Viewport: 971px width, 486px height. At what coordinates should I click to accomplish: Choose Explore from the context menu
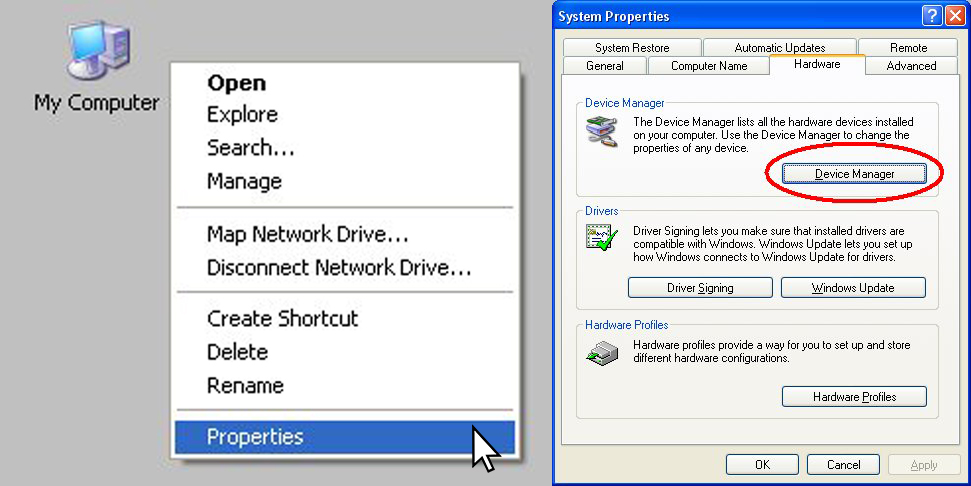pos(346,115)
